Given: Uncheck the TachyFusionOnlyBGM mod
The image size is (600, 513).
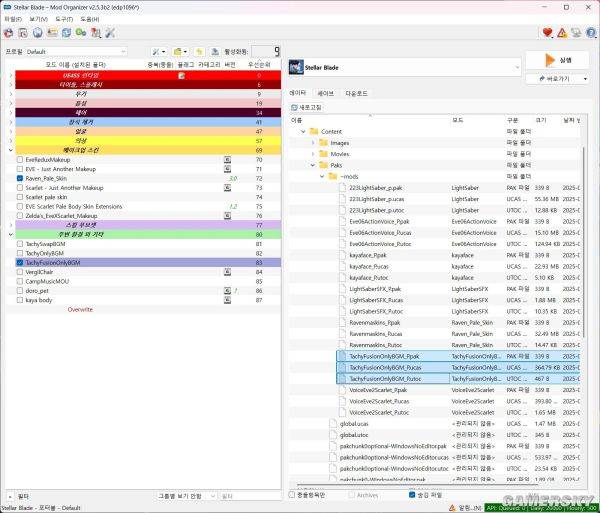Looking at the screenshot, I should pos(20,263).
